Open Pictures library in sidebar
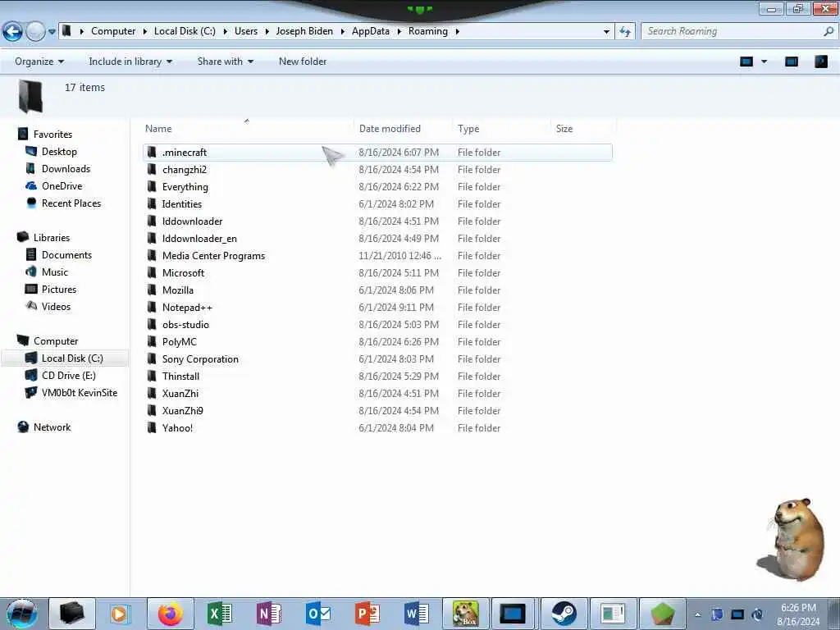 59,290
